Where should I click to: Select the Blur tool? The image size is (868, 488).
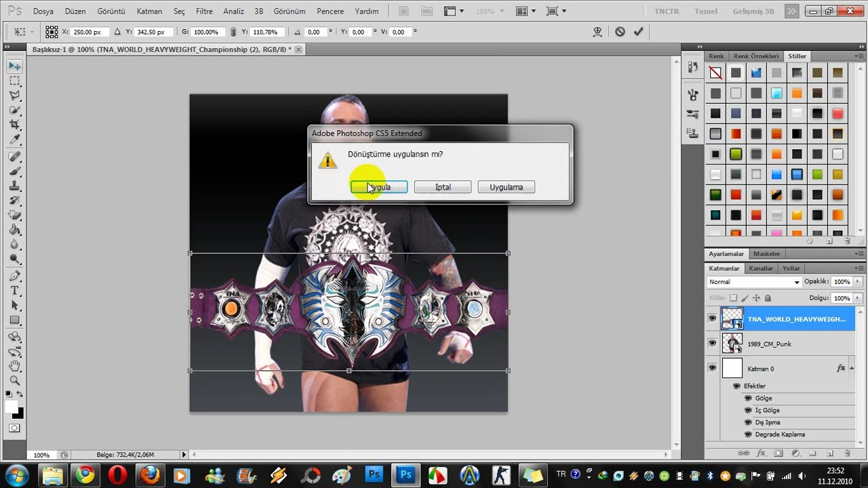[14, 245]
